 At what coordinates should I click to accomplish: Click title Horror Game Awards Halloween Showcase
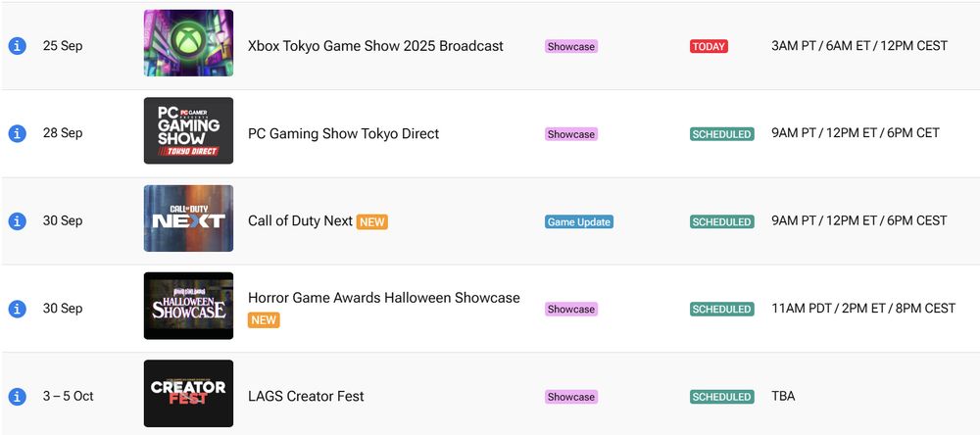point(384,298)
